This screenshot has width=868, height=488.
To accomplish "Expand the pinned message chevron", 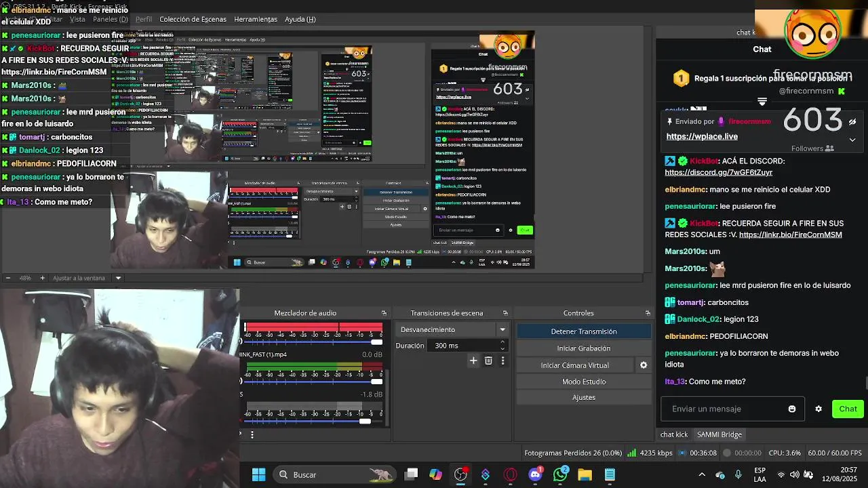I will (852, 140).
